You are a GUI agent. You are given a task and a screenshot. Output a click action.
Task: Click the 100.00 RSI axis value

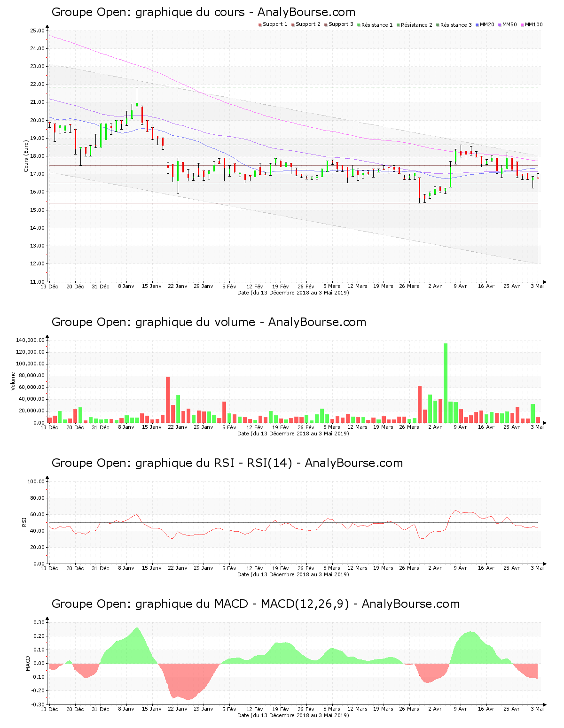click(x=36, y=481)
